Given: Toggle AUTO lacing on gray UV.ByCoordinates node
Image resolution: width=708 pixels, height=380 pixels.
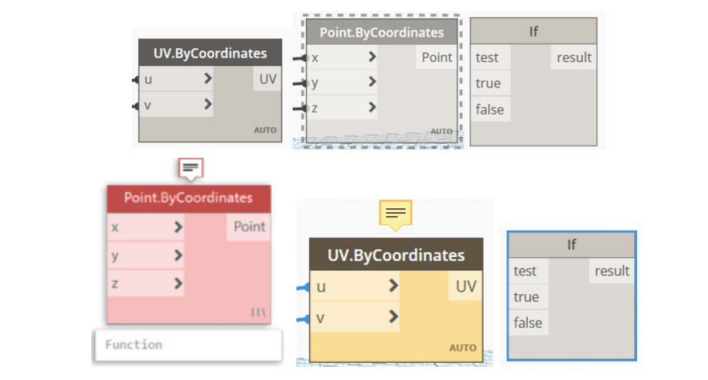Looking at the screenshot, I should (x=265, y=130).
